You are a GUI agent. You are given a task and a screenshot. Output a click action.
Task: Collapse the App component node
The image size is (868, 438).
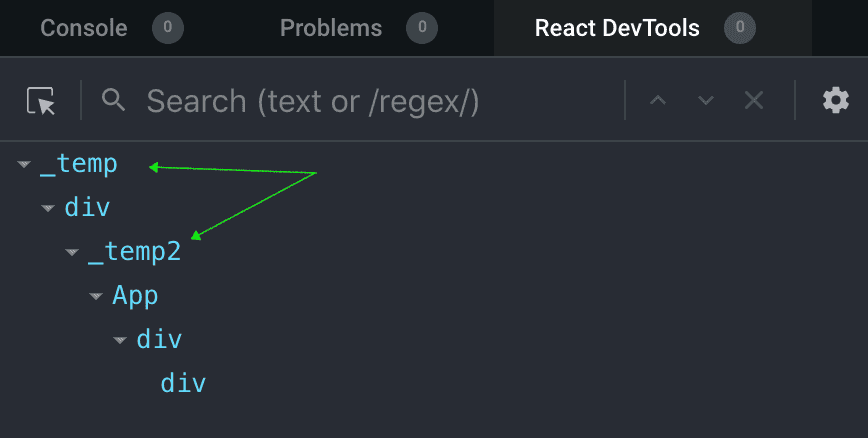pos(96,297)
